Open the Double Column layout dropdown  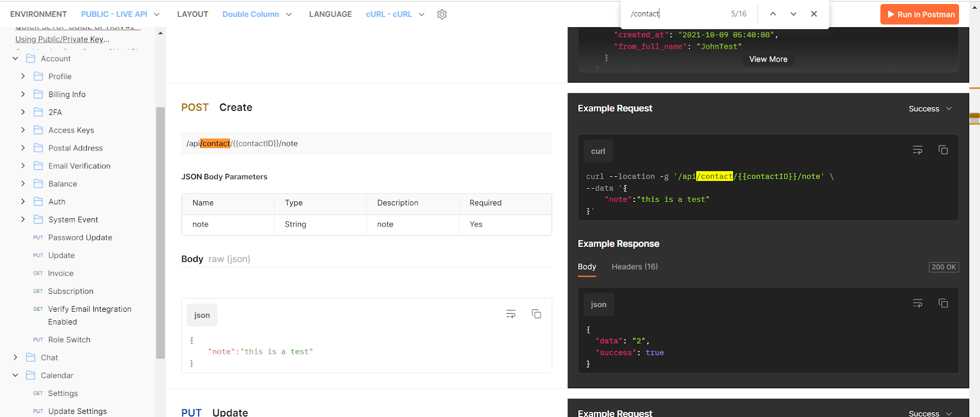click(x=257, y=14)
